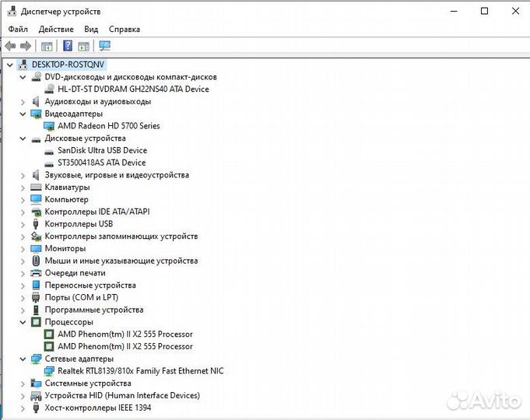
Task: Expand Звуковые, игровые и видеоустройства
Action: click(x=23, y=175)
